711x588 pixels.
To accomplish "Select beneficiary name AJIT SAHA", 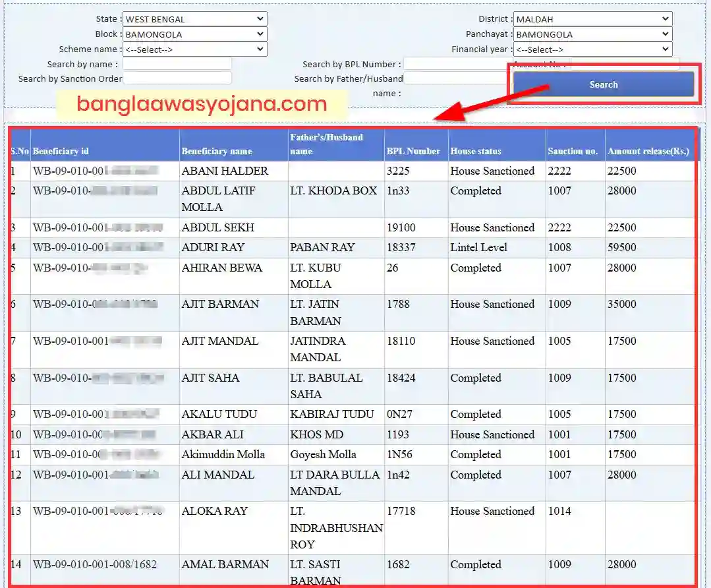I will pyautogui.click(x=210, y=378).
